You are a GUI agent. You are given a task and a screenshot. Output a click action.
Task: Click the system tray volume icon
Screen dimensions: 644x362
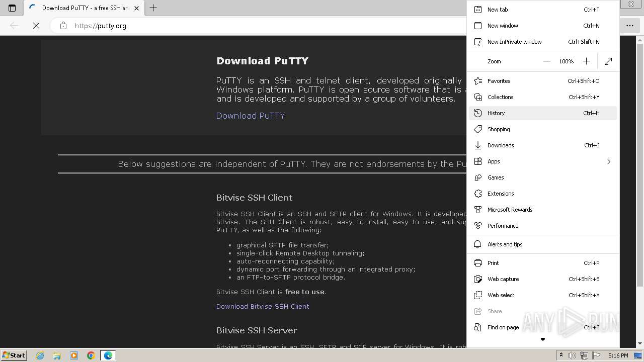[572, 355]
